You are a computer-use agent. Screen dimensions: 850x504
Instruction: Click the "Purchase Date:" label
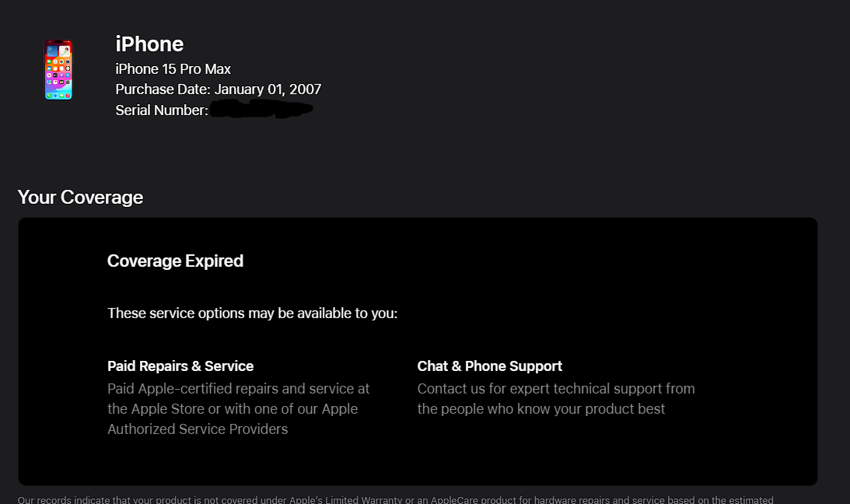pyautogui.click(x=163, y=89)
